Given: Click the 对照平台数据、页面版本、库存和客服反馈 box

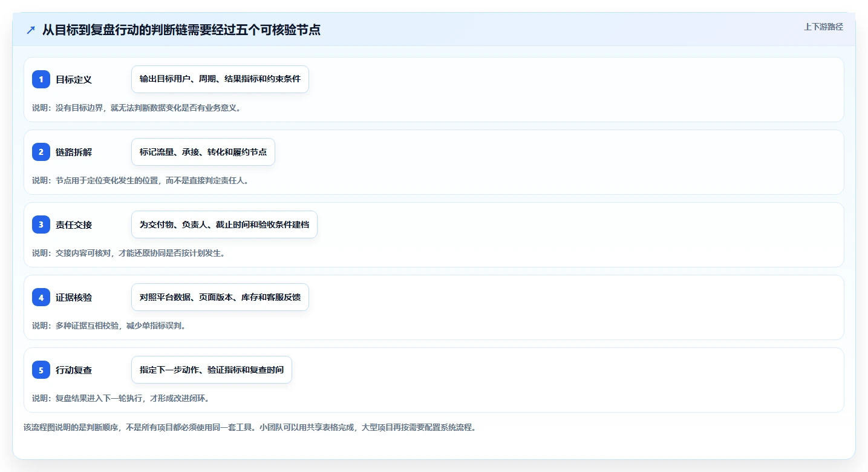Looking at the screenshot, I should 220,297.
